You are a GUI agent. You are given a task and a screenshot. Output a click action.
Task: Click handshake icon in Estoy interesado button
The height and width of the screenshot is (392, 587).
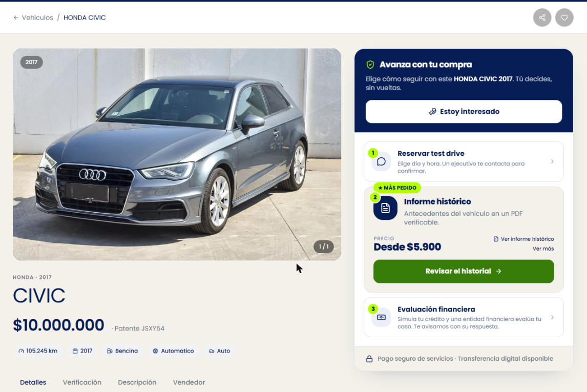(x=432, y=112)
